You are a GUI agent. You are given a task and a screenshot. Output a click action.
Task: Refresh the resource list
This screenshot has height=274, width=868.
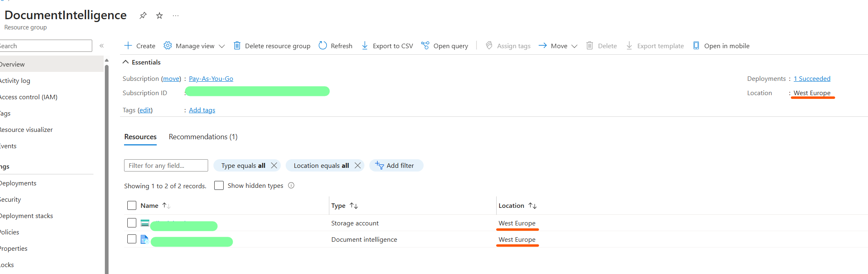click(335, 46)
